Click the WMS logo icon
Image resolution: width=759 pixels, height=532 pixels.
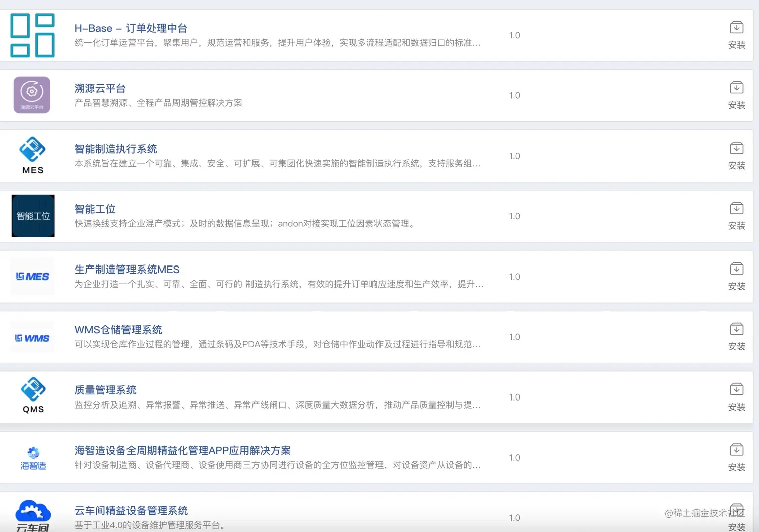33,338
